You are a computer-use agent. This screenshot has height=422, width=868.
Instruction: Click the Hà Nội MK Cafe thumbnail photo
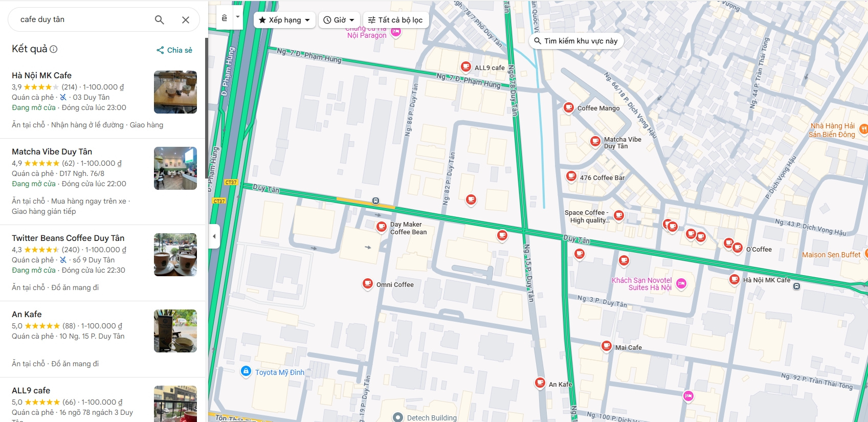175,92
